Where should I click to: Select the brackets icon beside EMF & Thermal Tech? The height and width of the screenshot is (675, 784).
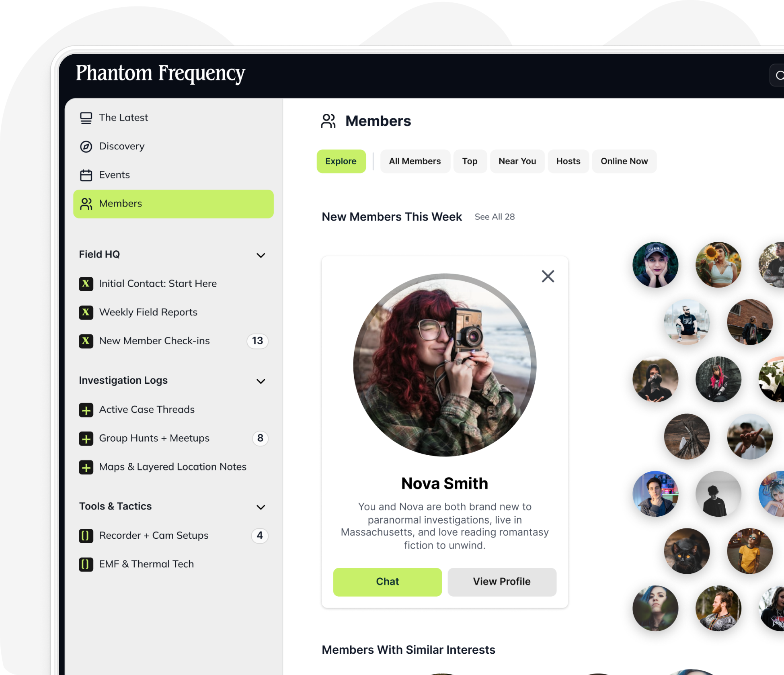[x=86, y=565]
